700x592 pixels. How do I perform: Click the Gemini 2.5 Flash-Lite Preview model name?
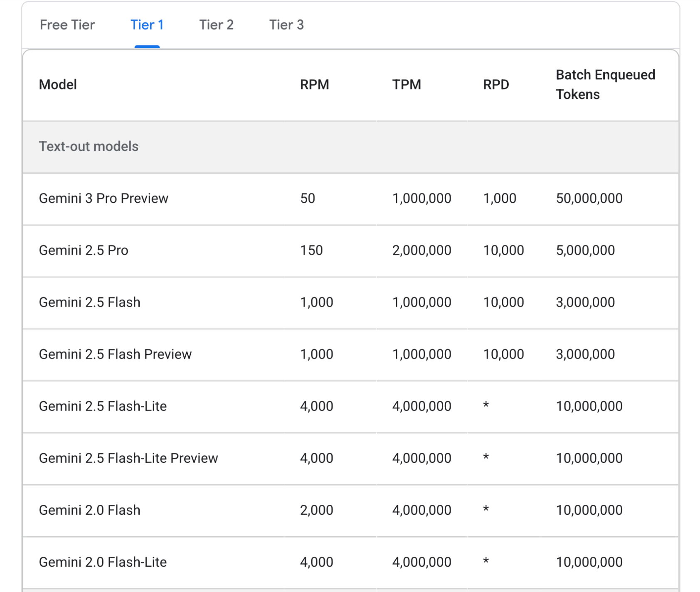pos(128,458)
